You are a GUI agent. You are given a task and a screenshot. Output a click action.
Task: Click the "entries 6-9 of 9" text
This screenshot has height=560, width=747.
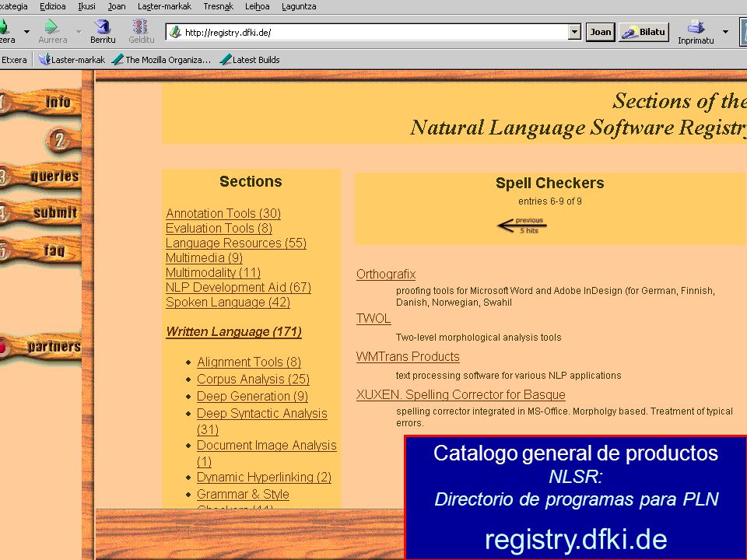coord(550,201)
